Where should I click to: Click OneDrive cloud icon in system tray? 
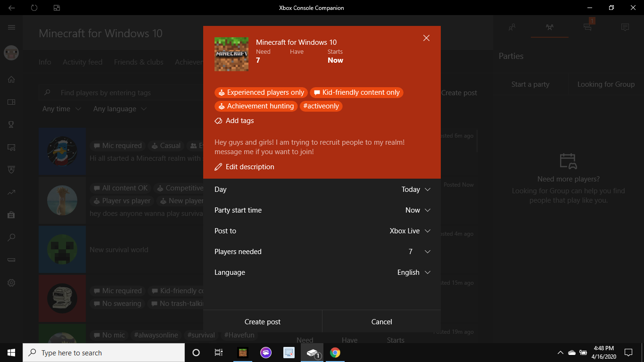click(x=572, y=353)
